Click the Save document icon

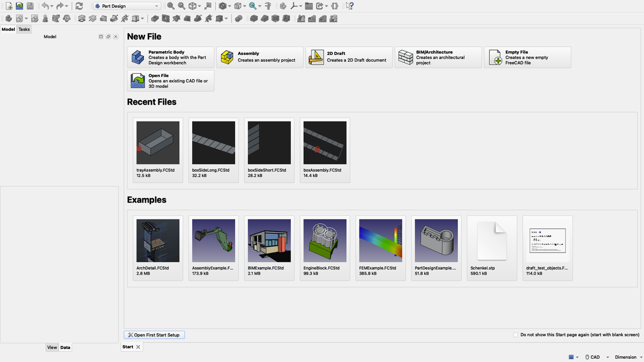pyautogui.click(x=30, y=6)
